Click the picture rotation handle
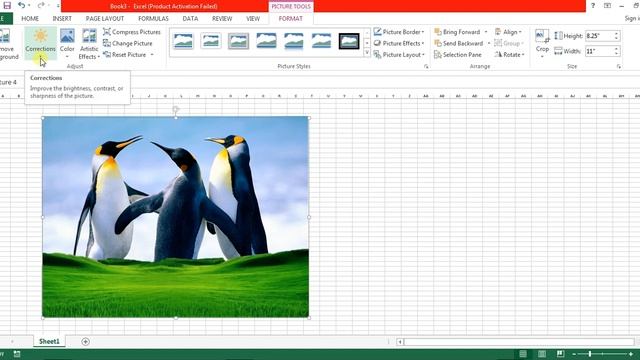640x360 pixels. [x=176, y=109]
